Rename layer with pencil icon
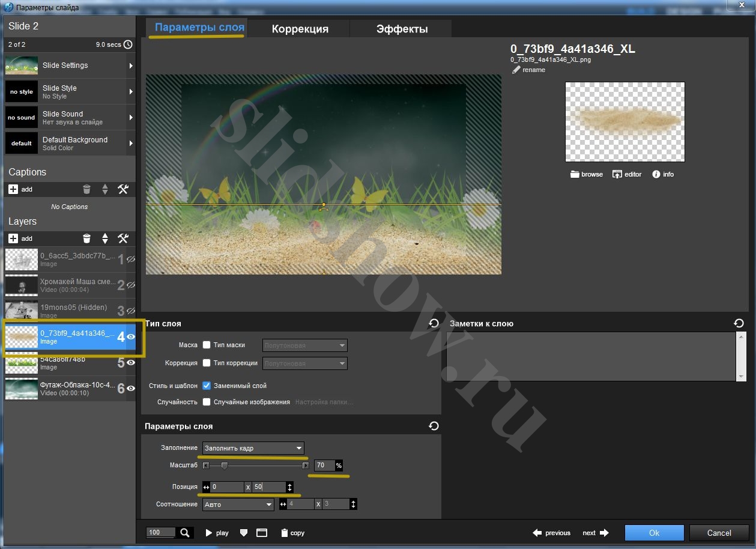The image size is (756, 549). pyautogui.click(x=516, y=70)
